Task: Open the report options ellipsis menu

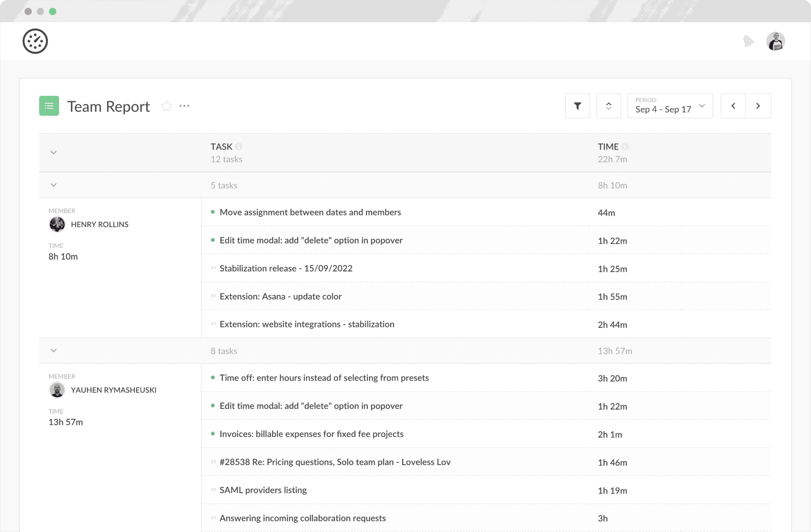Action: point(185,106)
